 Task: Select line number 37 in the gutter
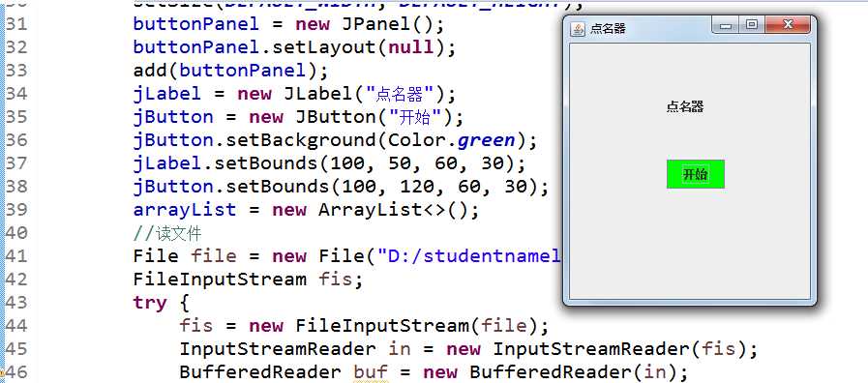click(x=16, y=163)
